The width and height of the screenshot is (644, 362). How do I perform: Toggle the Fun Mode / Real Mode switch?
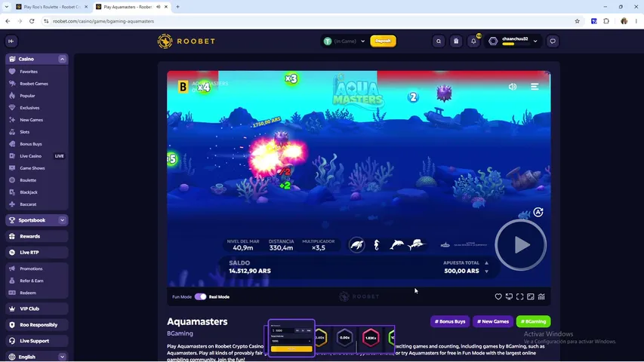[200, 296]
